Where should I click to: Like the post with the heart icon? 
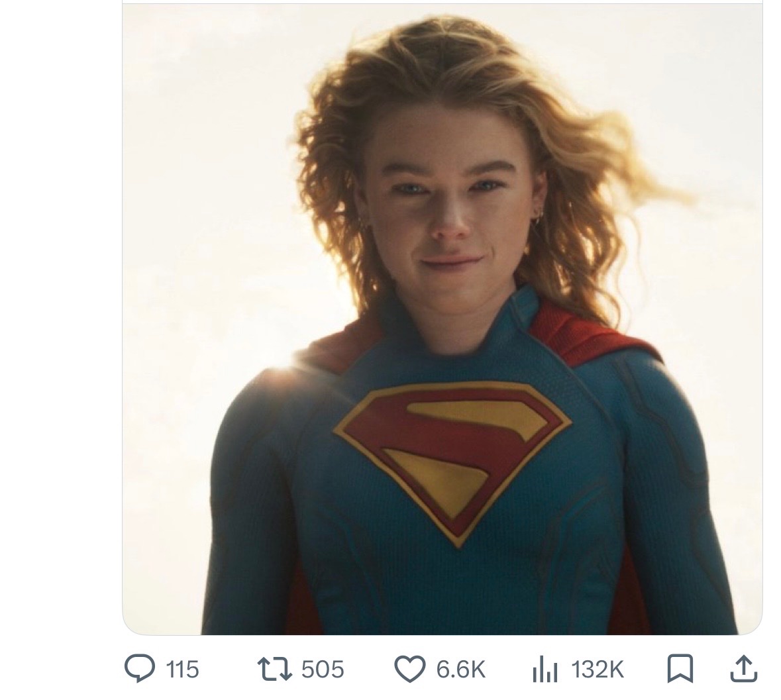410,669
